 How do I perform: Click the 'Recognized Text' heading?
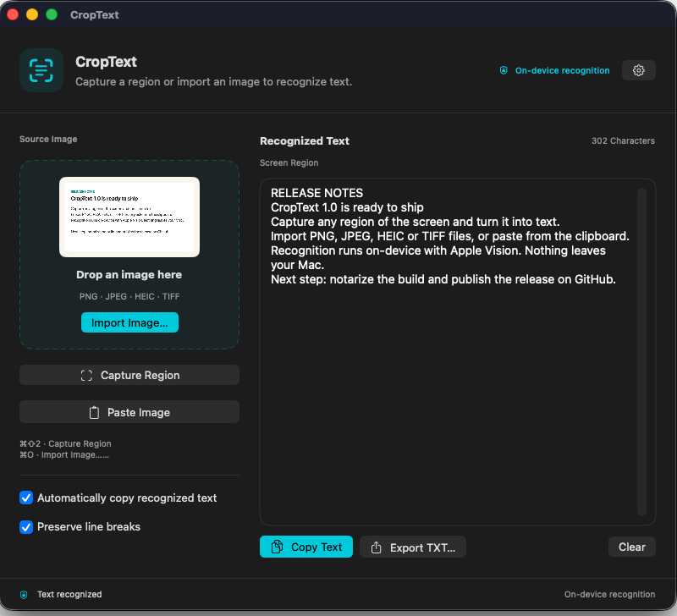305,140
